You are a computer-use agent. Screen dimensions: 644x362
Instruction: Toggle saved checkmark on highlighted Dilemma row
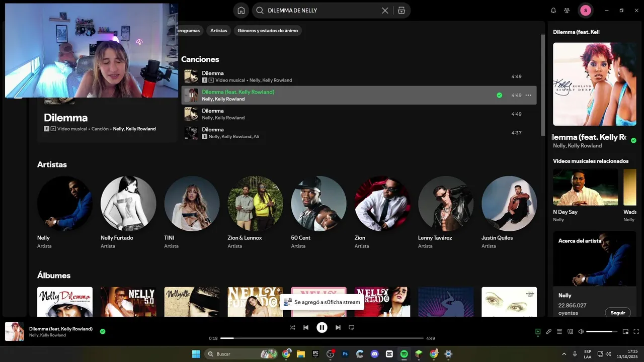pyautogui.click(x=499, y=95)
